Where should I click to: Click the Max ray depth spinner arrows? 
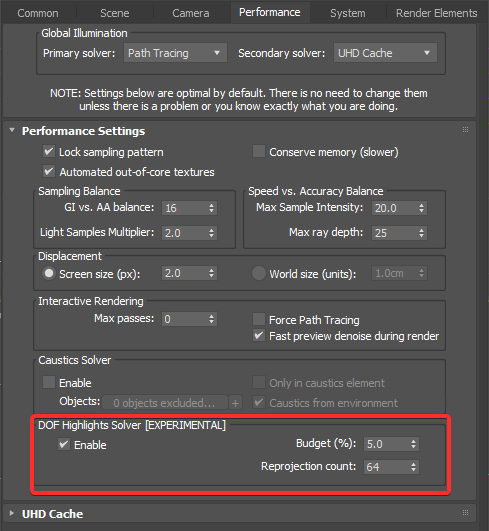click(x=421, y=233)
